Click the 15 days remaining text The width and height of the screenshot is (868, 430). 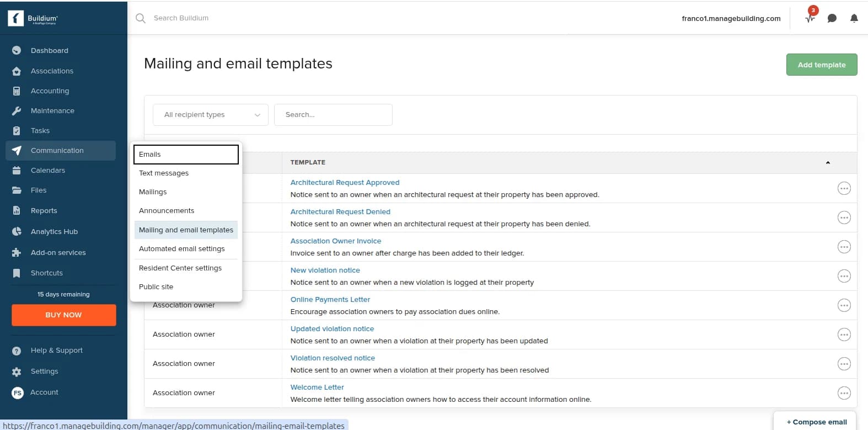pyautogui.click(x=63, y=295)
